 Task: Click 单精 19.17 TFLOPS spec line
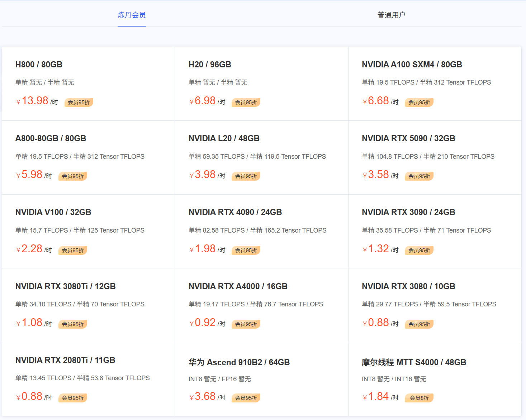[256, 304]
